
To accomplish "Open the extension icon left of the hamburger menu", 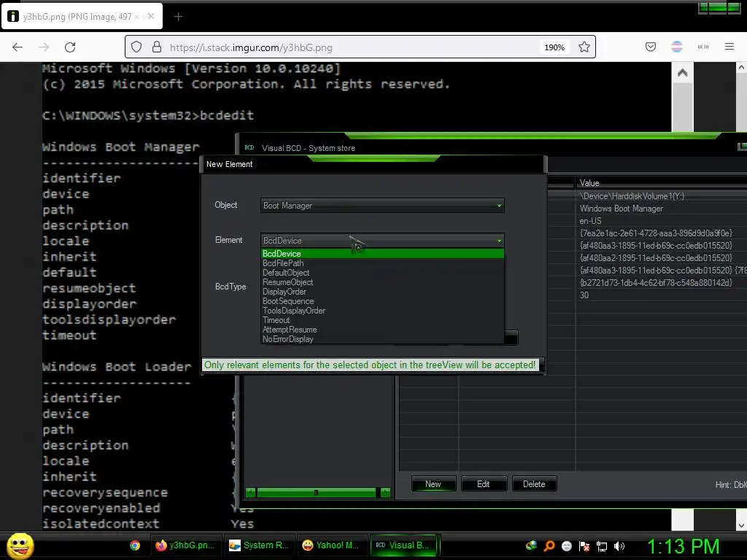I will pyautogui.click(x=703, y=47).
